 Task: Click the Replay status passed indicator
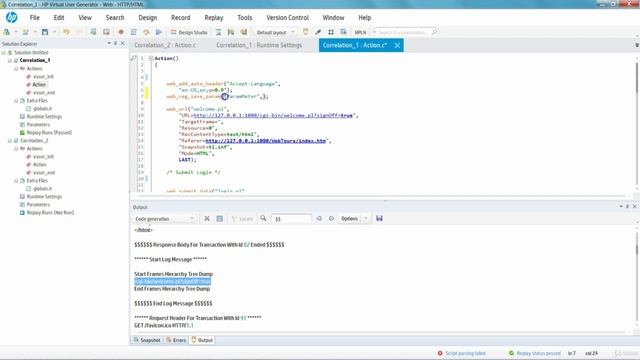pyautogui.click(x=535, y=353)
